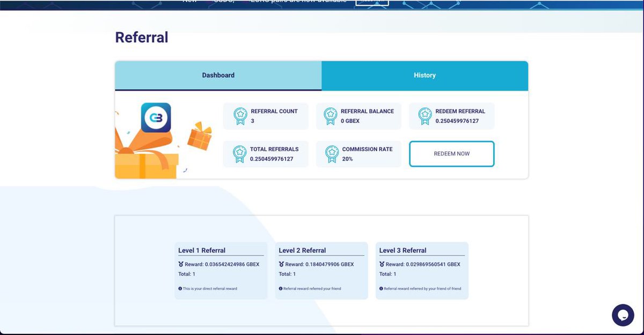Click the COMMISSION RATE label

(367, 149)
